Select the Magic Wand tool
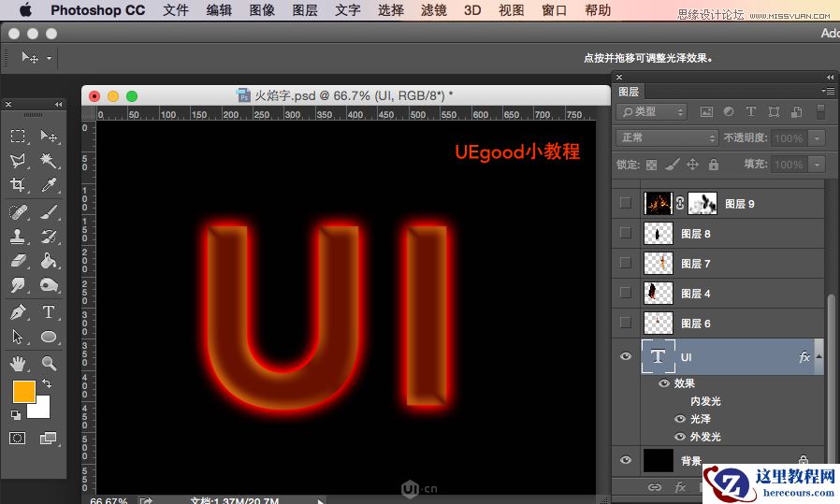Screen dimensions: 840x504 click(49, 161)
